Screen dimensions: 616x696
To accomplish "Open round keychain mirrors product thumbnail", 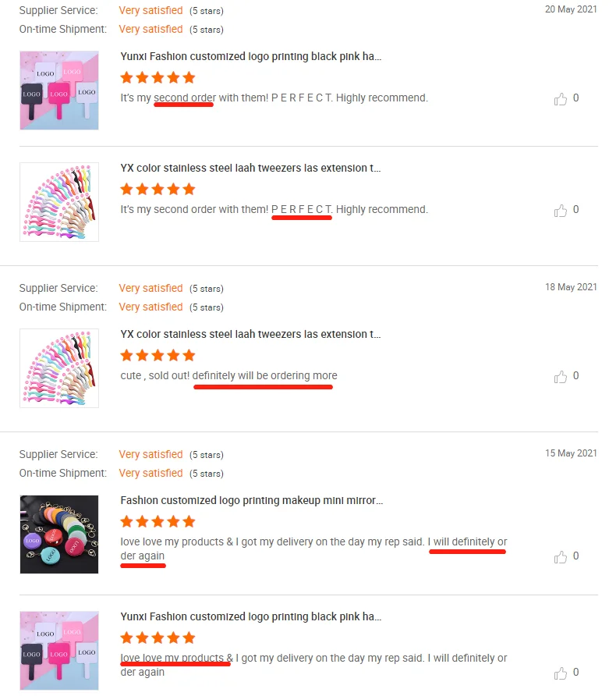I will point(59,534).
